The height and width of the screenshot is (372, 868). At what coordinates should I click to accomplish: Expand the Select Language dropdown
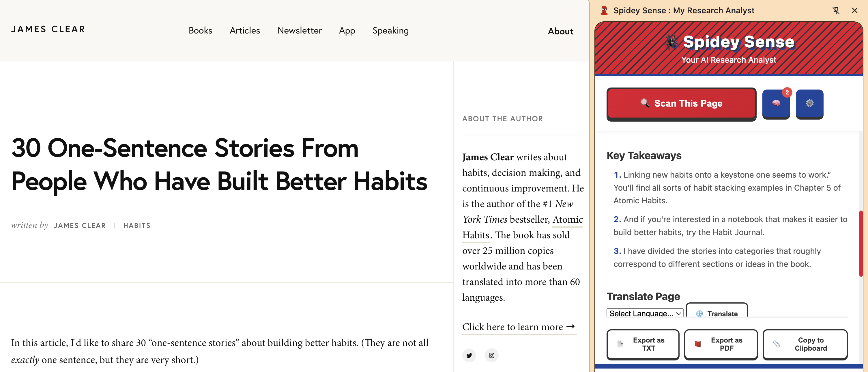pyautogui.click(x=645, y=313)
